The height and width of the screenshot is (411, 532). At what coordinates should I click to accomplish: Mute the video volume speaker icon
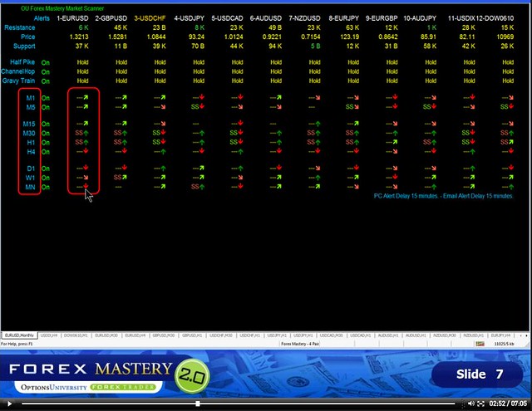coord(471,404)
